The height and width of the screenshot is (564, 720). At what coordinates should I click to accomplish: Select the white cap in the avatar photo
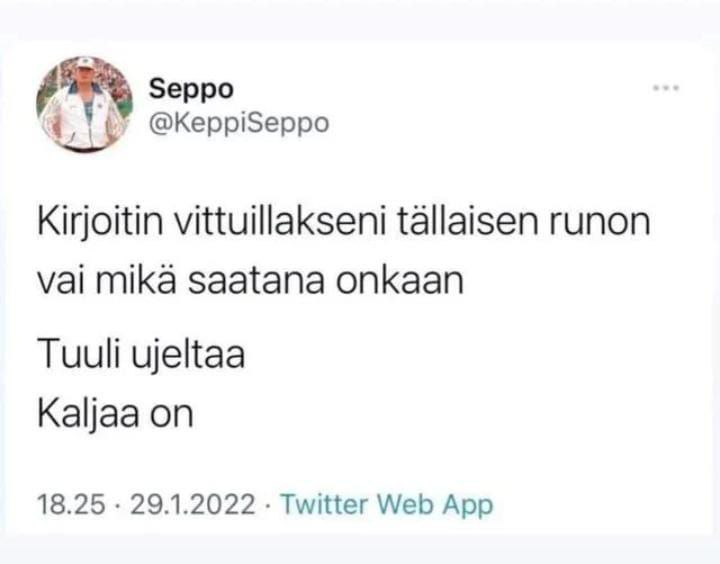[x=85, y=62]
